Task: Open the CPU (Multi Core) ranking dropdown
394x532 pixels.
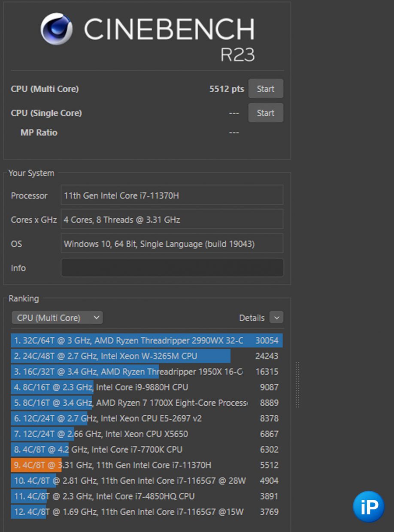Action: 57,318
